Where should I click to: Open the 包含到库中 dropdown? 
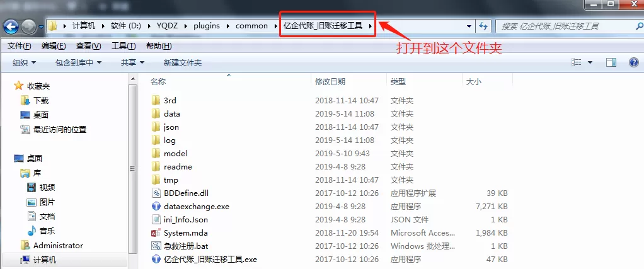[78, 63]
